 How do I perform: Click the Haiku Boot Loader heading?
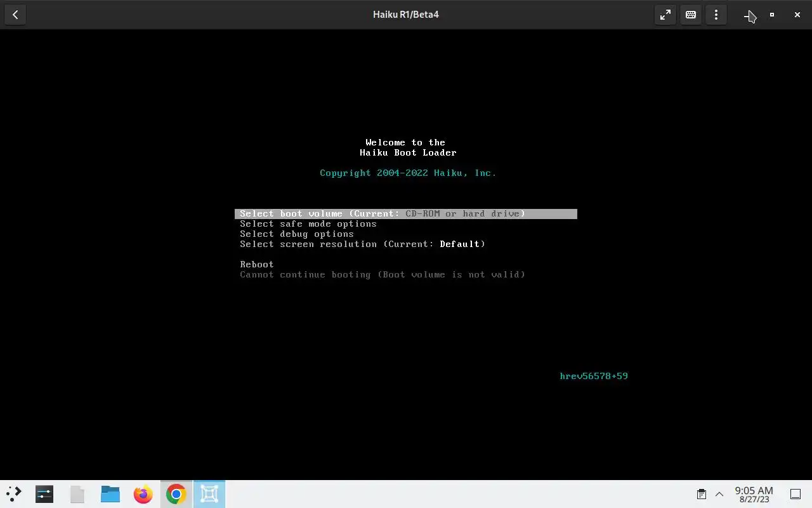tap(408, 153)
